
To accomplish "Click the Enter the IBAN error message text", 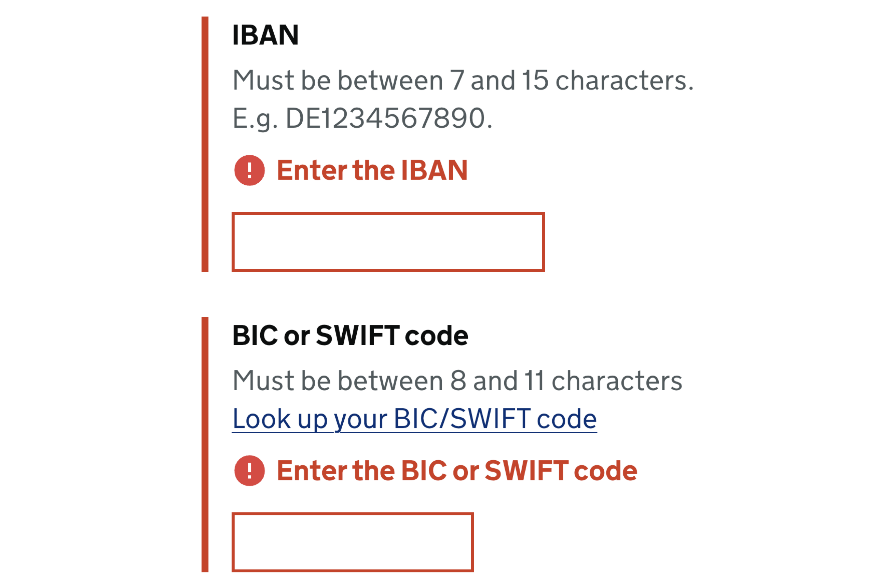I will tap(373, 171).
